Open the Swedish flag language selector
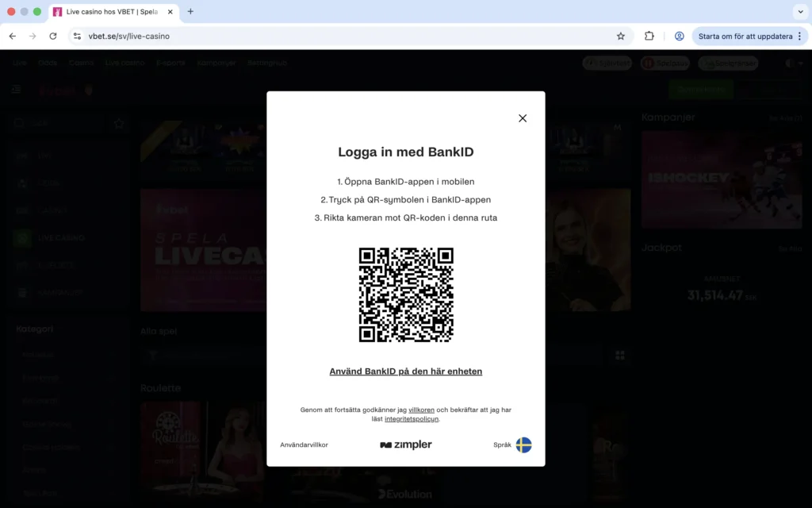 coord(523,445)
